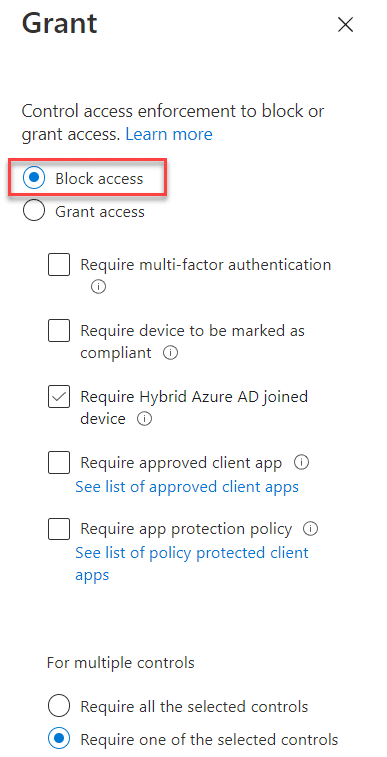The image size is (387, 757).
Task: Click info icon next to approved client app
Action: point(302,463)
